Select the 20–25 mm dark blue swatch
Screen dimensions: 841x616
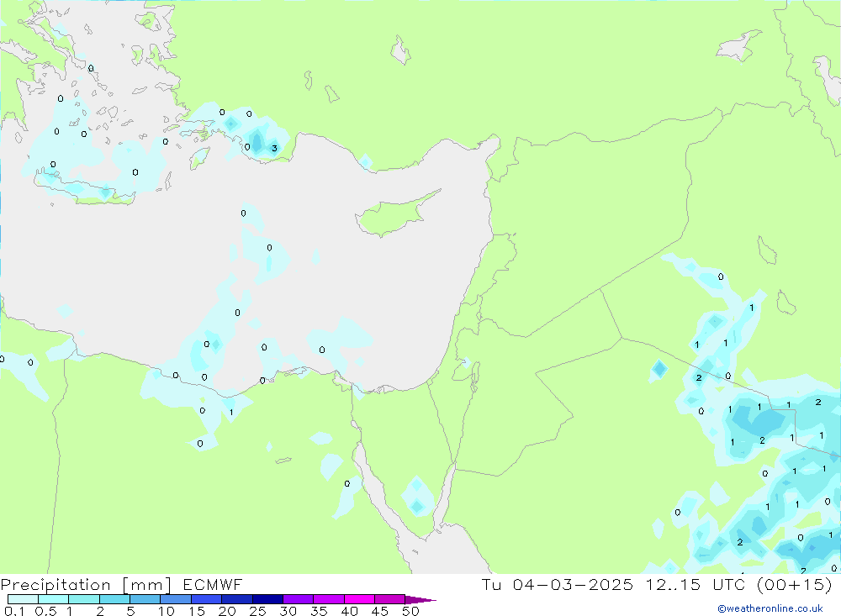[236, 599]
